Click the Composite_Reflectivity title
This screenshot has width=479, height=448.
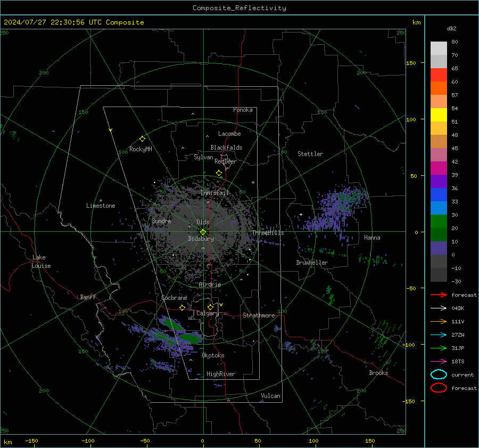[240, 8]
